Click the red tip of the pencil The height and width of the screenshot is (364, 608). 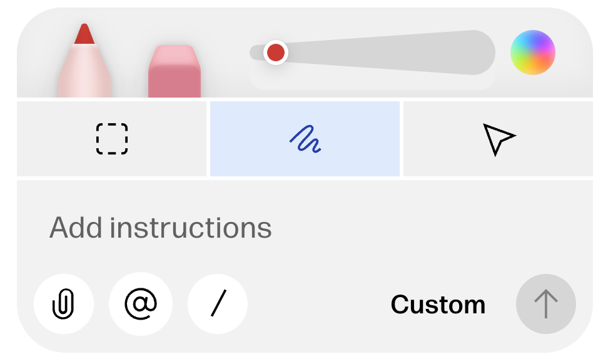tap(84, 36)
